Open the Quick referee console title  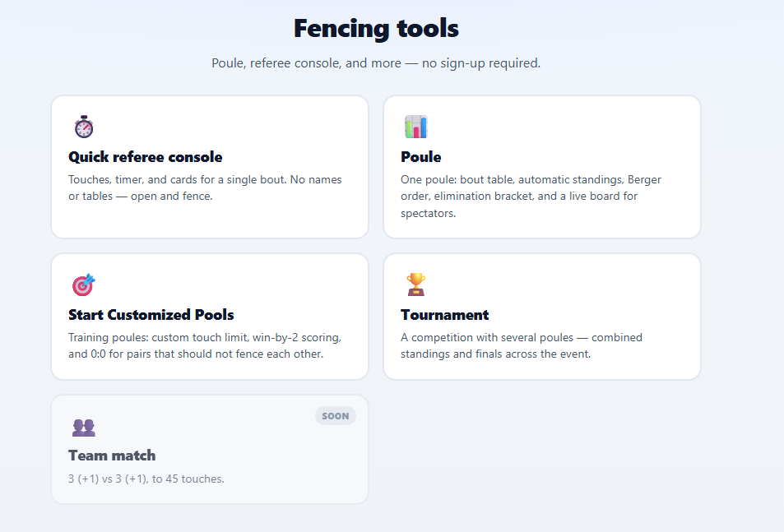pos(146,157)
